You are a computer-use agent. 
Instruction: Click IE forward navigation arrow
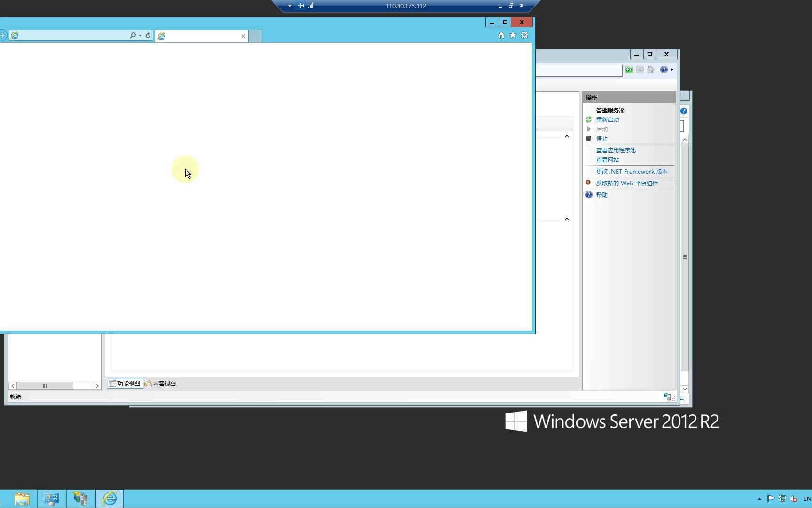point(3,36)
